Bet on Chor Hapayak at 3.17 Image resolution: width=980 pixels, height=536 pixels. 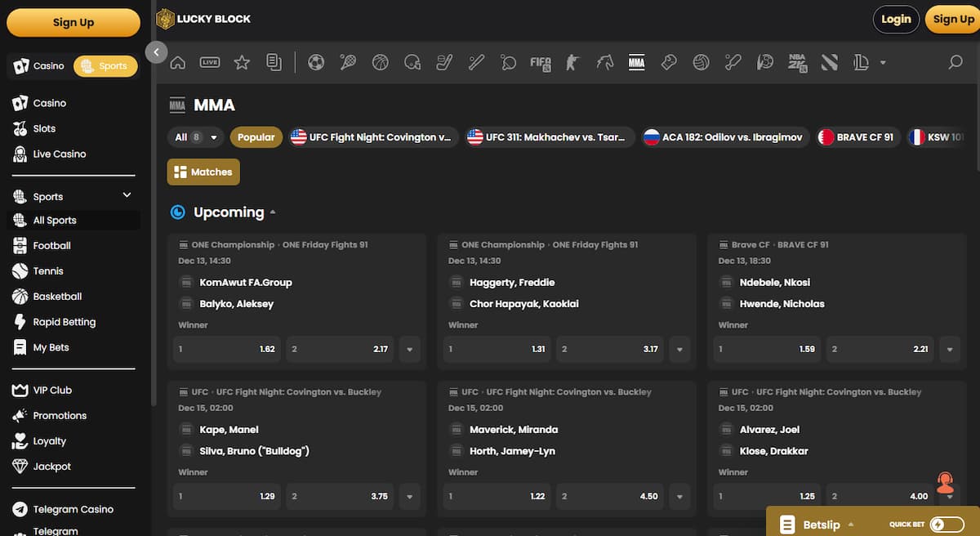610,349
